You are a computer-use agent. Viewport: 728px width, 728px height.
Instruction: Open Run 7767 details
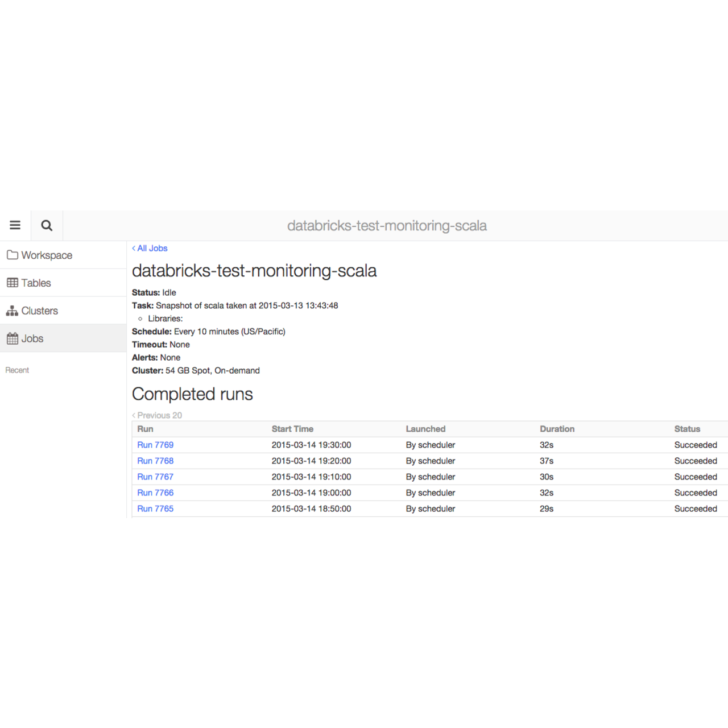pyautogui.click(x=155, y=477)
